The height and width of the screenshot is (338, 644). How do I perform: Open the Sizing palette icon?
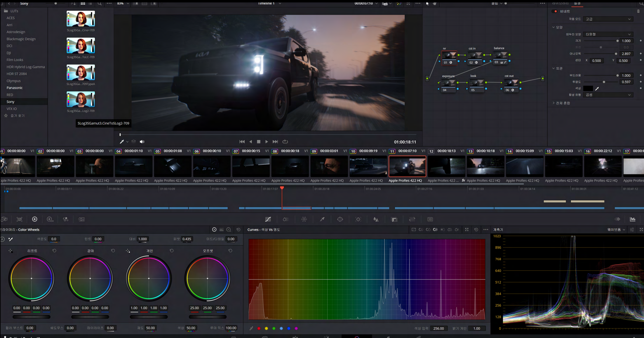412,219
